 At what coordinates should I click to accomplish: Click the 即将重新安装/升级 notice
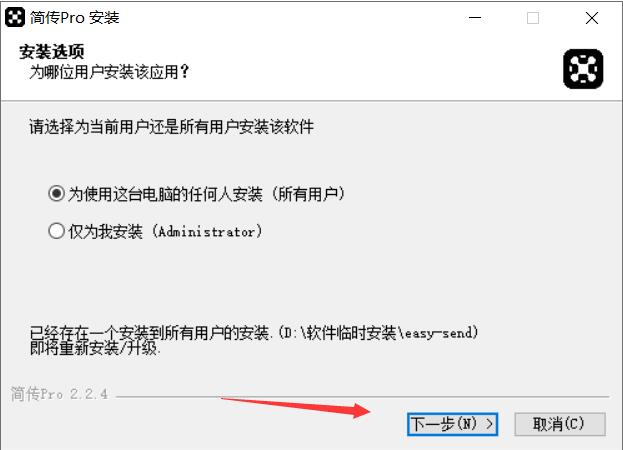coord(95,348)
